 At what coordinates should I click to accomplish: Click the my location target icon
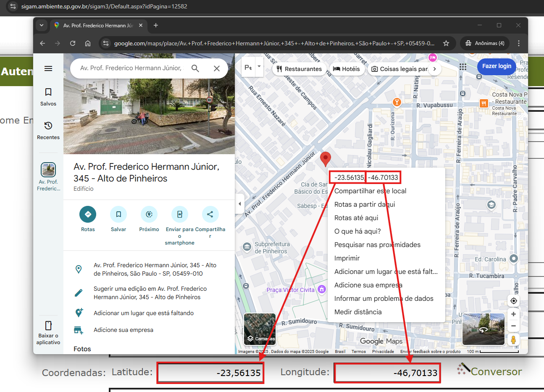[513, 301]
